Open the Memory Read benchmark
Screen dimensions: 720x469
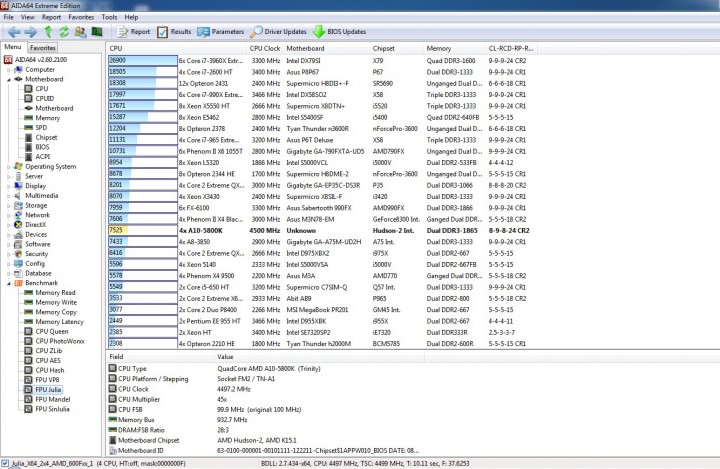click(x=55, y=293)
